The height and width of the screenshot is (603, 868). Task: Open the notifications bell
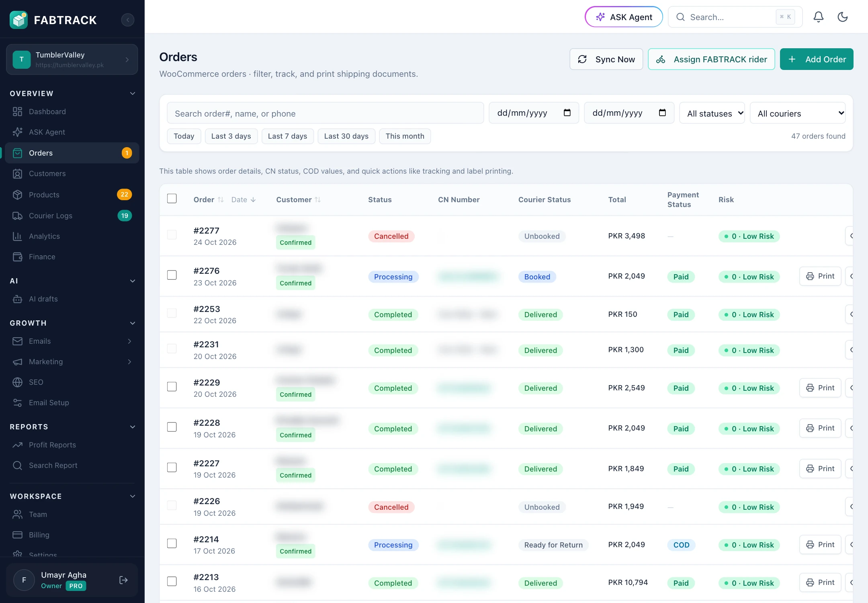(x=819, y=17)
